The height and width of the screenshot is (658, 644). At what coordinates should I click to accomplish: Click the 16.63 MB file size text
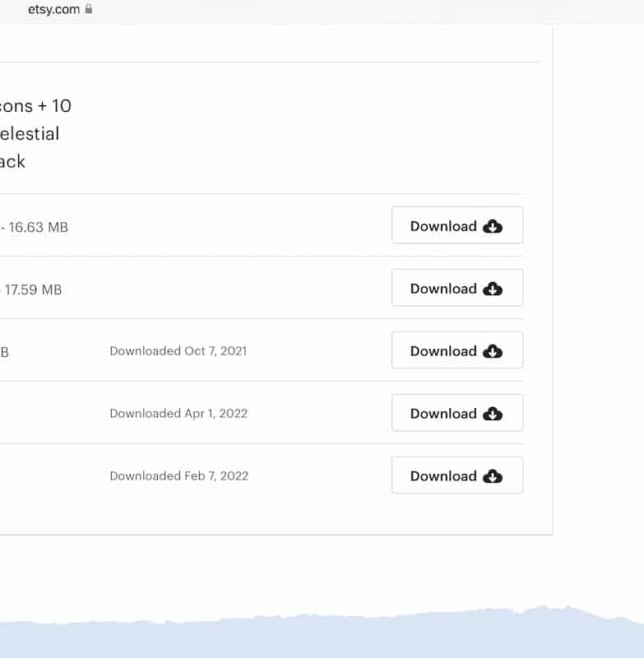[39, 227]
